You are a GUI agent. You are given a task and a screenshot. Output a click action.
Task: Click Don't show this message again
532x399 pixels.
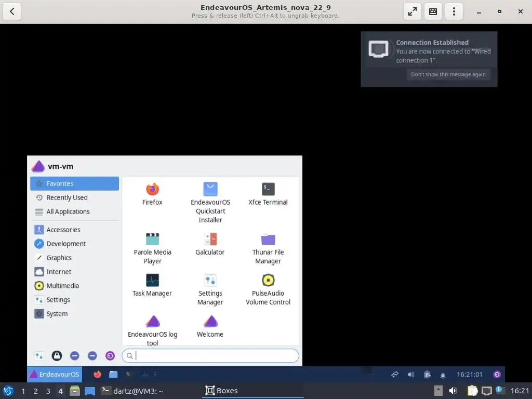point(448,74)
